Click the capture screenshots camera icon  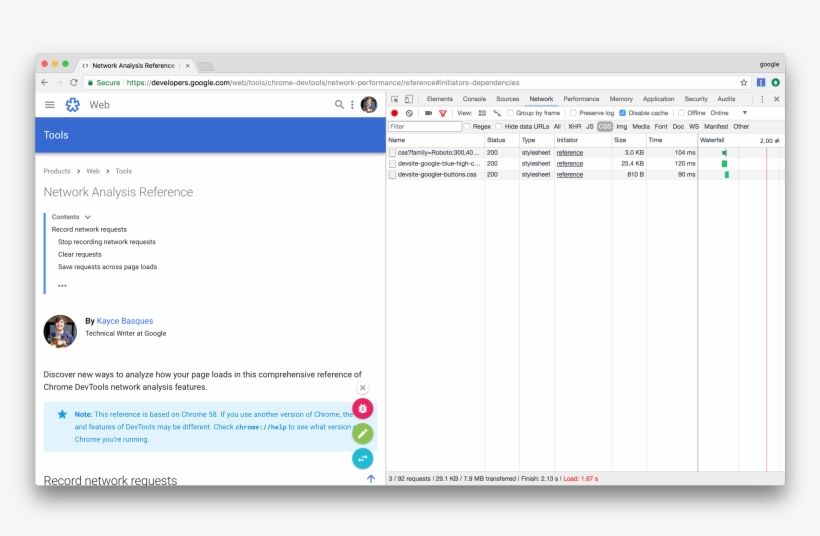(x=428, y=113)
